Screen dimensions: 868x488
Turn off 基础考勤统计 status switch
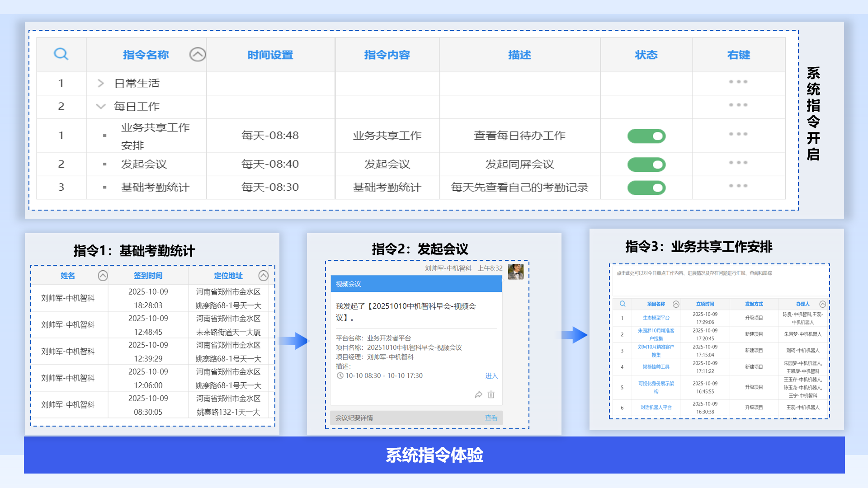(x=646, y=188)
